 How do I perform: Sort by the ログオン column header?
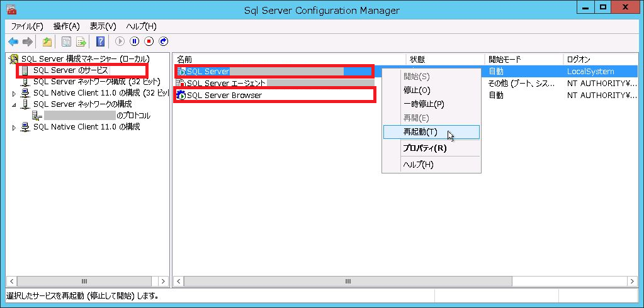coord(601,60)
